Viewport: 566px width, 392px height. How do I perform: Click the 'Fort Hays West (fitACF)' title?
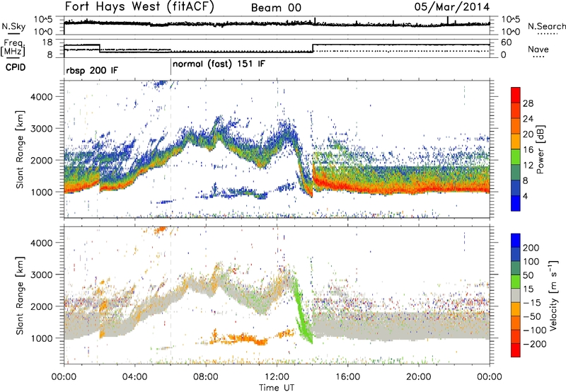coord(139,7)
